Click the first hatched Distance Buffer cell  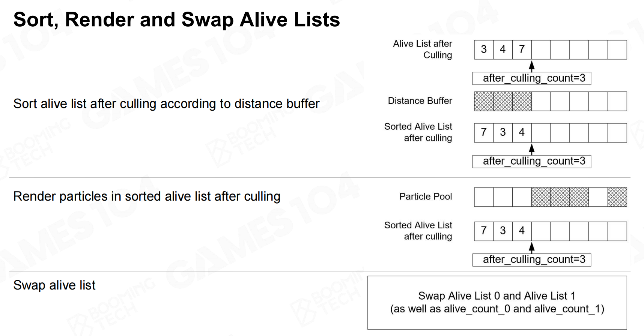click(x=484, y=101)
